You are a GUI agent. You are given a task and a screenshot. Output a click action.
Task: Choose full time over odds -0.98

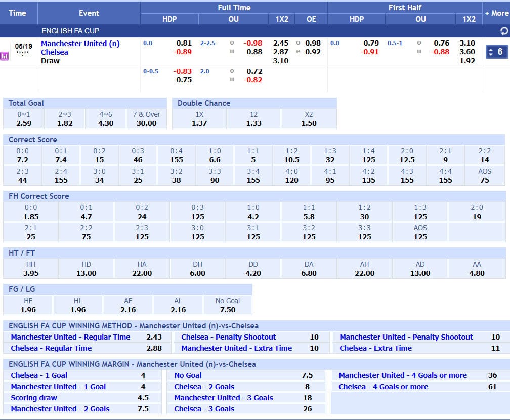[x=253, y=43]
